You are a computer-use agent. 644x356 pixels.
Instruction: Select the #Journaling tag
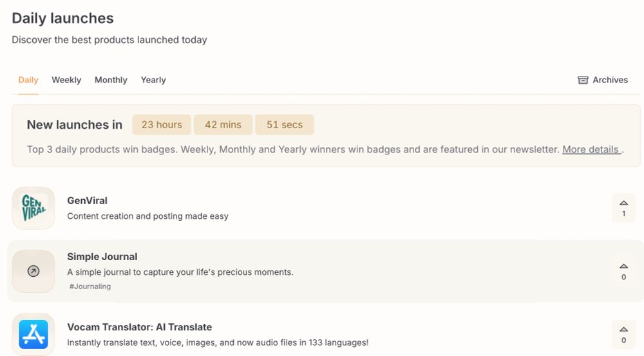pyautogui.click(x=90, y=286)
